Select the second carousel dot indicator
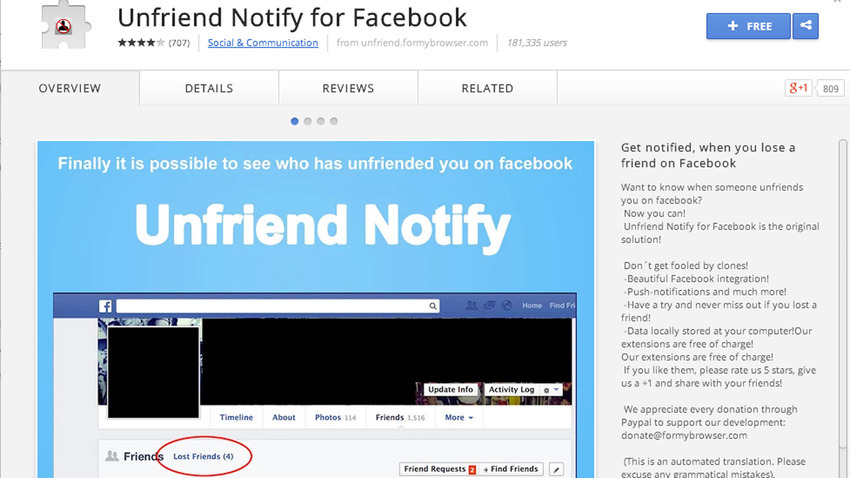Screen dimensions: 850x478 pyautogui.click(x=308, y=121)
